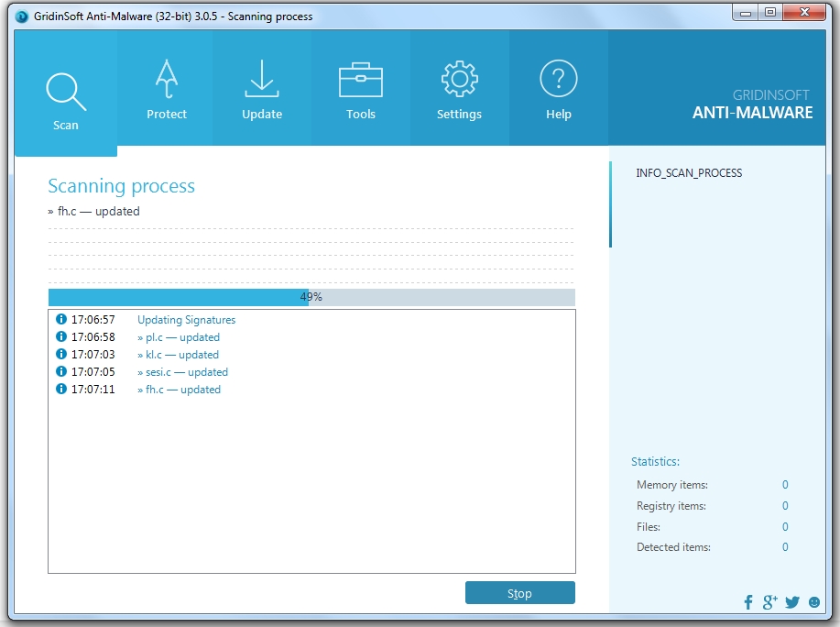This screenshot has height=627, width=840.
Task: Switch to the Tools tab label
Action: (361, 115)
